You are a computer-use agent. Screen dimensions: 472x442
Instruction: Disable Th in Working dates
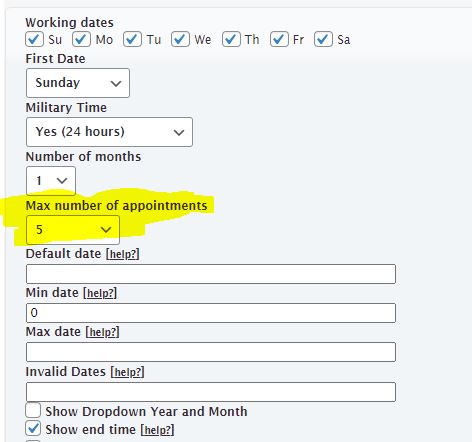pos(231,39)
